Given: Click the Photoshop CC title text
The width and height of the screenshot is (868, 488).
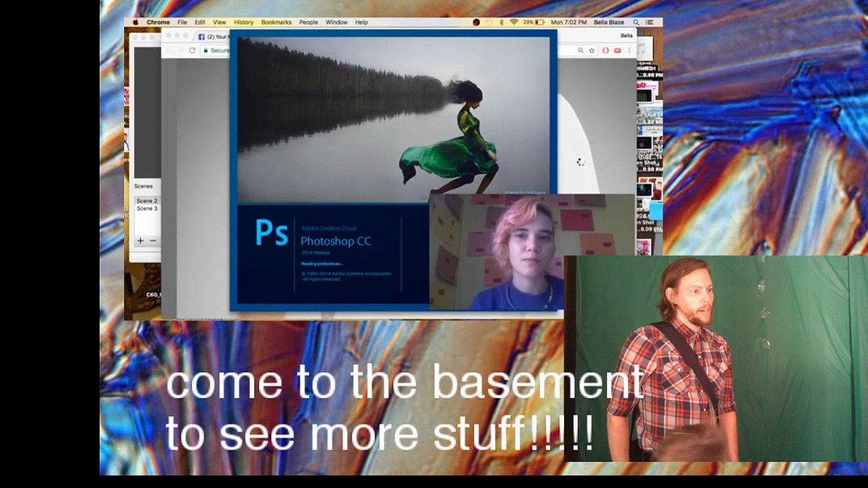Looking at the screenshot, I should click(x=336, y=241).
